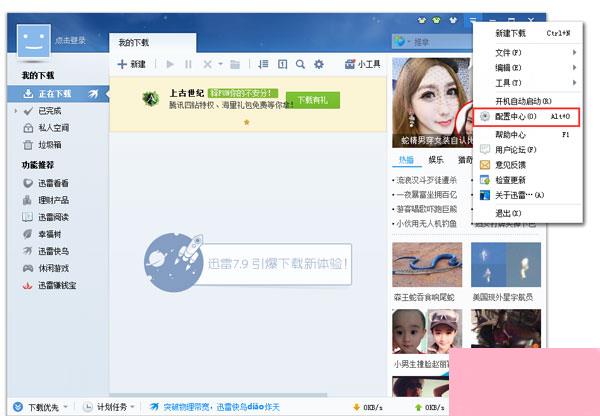Open the news link 一夜暴富坐拥百亿
This screenshot has height=416, width=600.
coord(426,195)
